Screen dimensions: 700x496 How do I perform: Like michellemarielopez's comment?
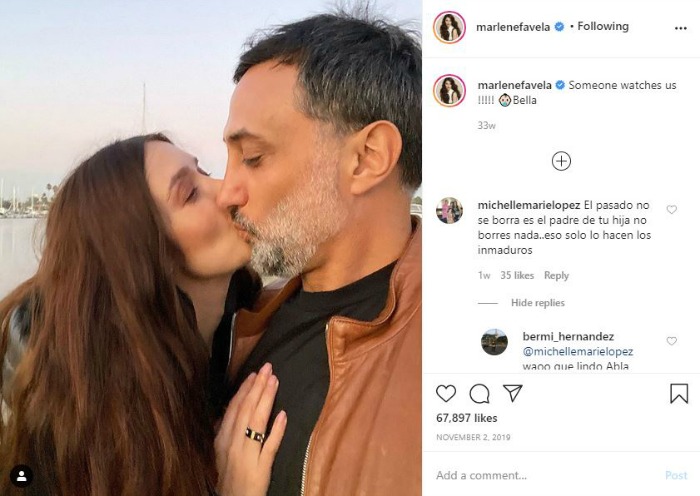coord(671,210)
